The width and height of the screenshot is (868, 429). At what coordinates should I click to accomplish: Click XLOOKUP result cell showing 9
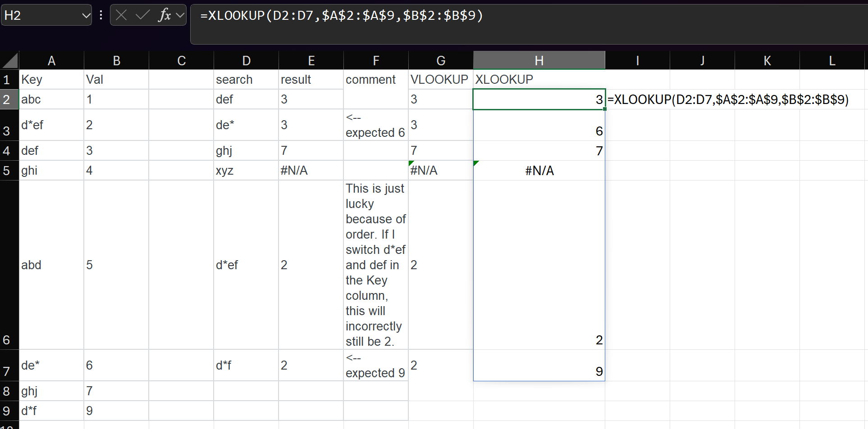539,366
